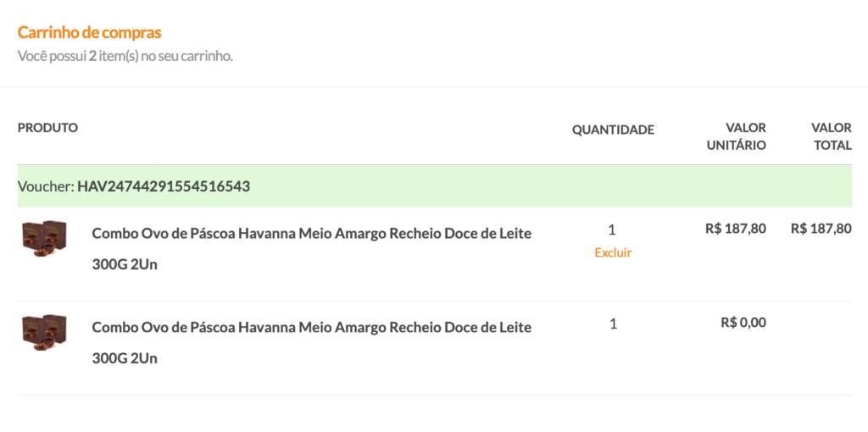Viewport: 868px width, 432px height.
Task: Click the QUANTIDADE column header
Action: point(613,130)
